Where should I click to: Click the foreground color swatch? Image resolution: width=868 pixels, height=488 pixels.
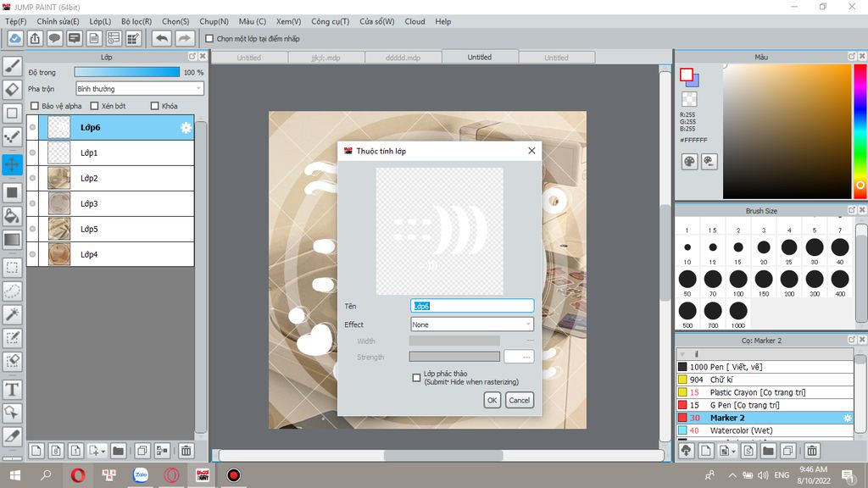click(687, 75)
